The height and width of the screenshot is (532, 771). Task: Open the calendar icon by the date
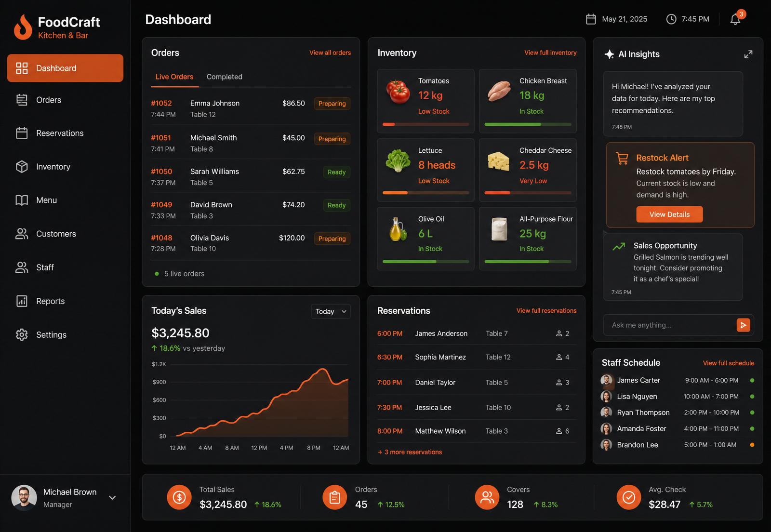591,19
